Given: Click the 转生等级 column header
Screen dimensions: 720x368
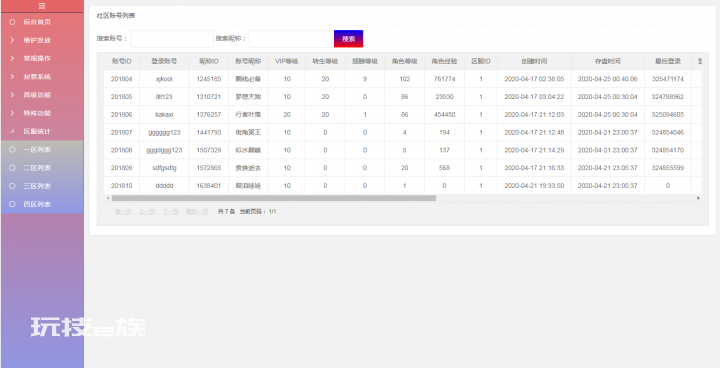Looking at the screenshot, I should click(x=326, y=61).
